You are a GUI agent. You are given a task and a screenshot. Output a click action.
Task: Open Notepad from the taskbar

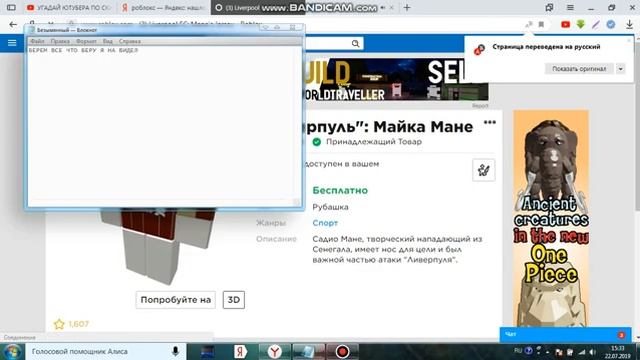(308, 351)
